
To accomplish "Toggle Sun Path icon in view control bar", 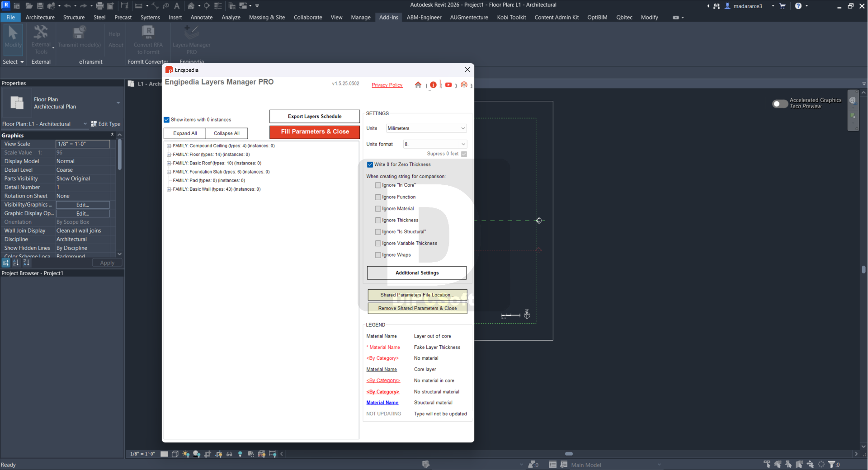I will [x=186, y=454].
